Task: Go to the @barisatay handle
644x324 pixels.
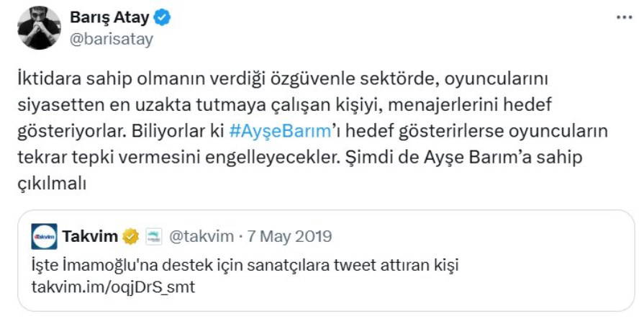Action: tap(111, 39)
